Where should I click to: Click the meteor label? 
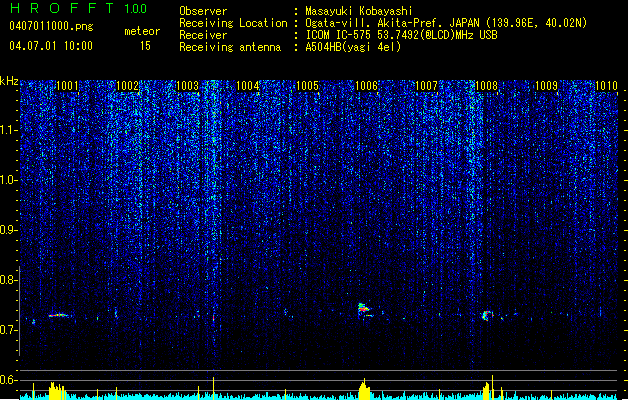[x=142, y=31]
